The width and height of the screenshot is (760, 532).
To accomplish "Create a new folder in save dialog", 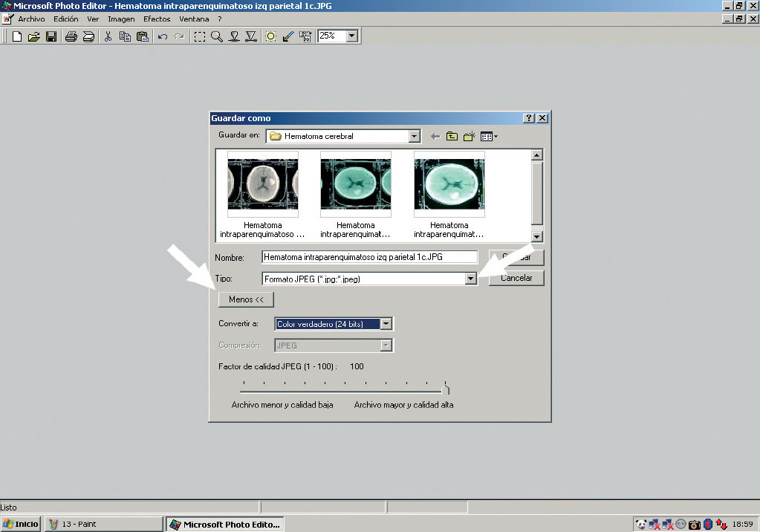I will [x=469, y=137].
